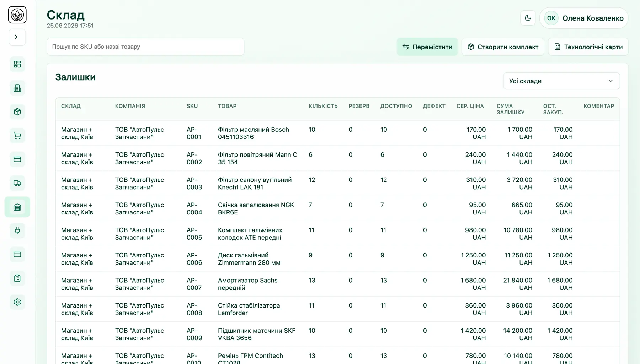Click the leaf logo icon in sidebar
640x364 pixels.
[17, 15]
